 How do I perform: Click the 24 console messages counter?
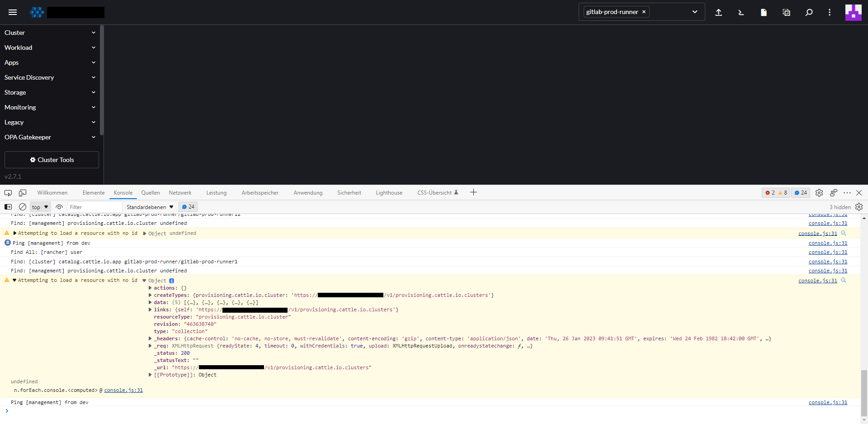800,192
